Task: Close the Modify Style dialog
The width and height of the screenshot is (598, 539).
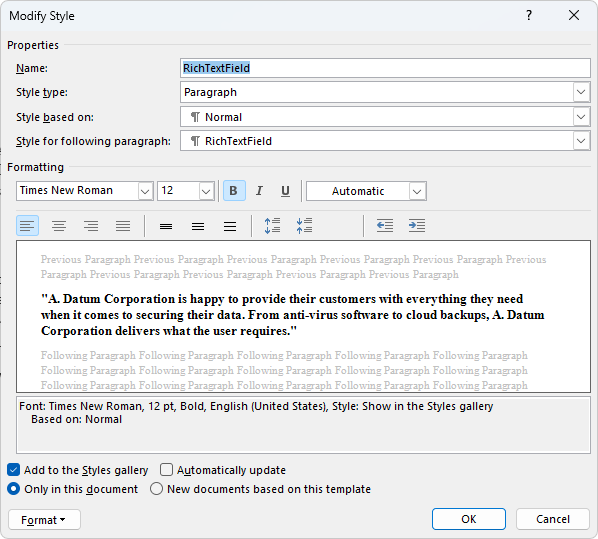Action: 574,15
